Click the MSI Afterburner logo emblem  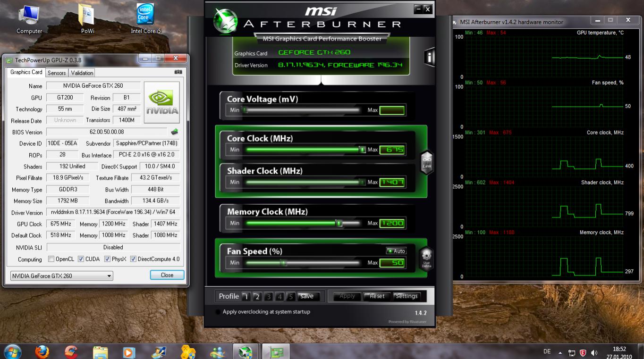click(226, 21)
